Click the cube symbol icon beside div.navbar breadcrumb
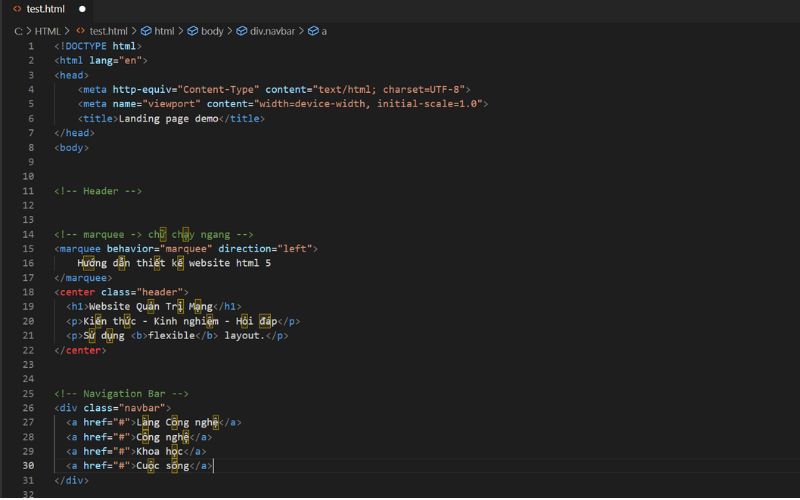This screenshot has width=800, height=500. [x=241, y=31]
